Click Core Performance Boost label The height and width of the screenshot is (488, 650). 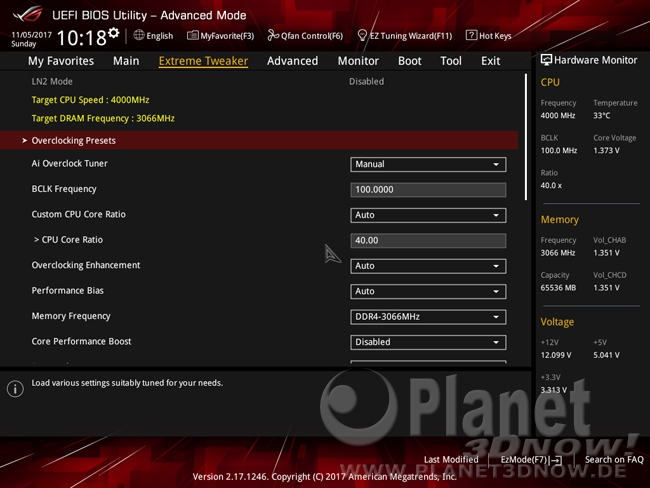tap(81, 341)
